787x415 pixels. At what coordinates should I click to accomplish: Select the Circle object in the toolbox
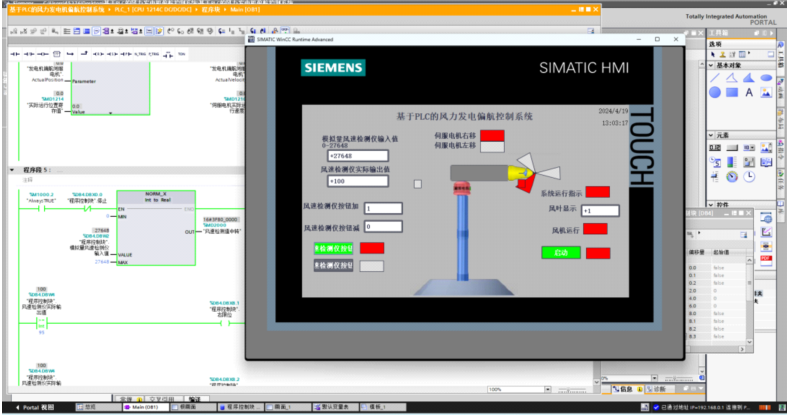coord(715,92)
